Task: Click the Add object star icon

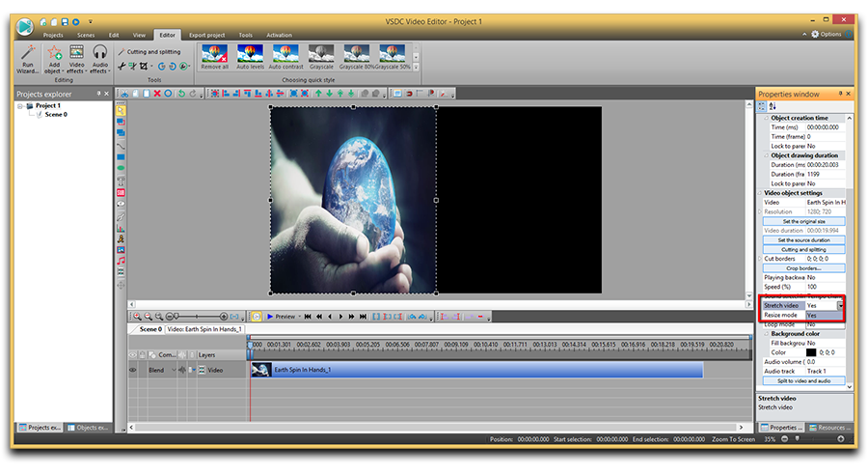Action: (x=54, y=53)
